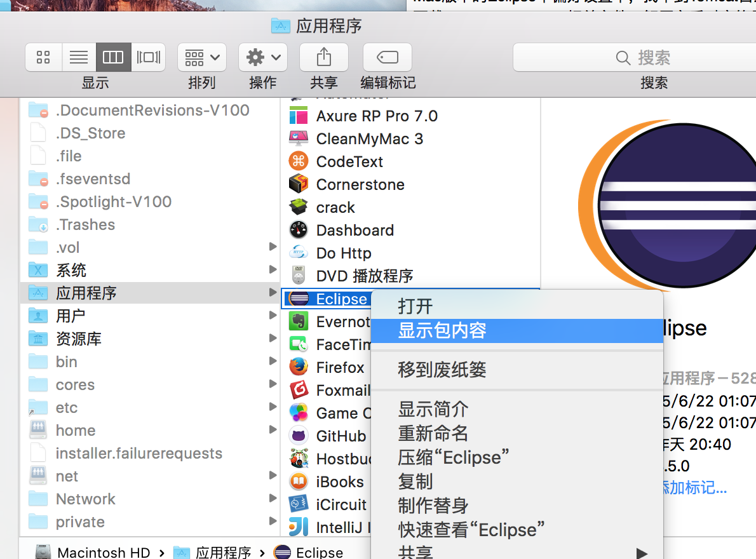Choose 重新命名 from the context menu

517,434
